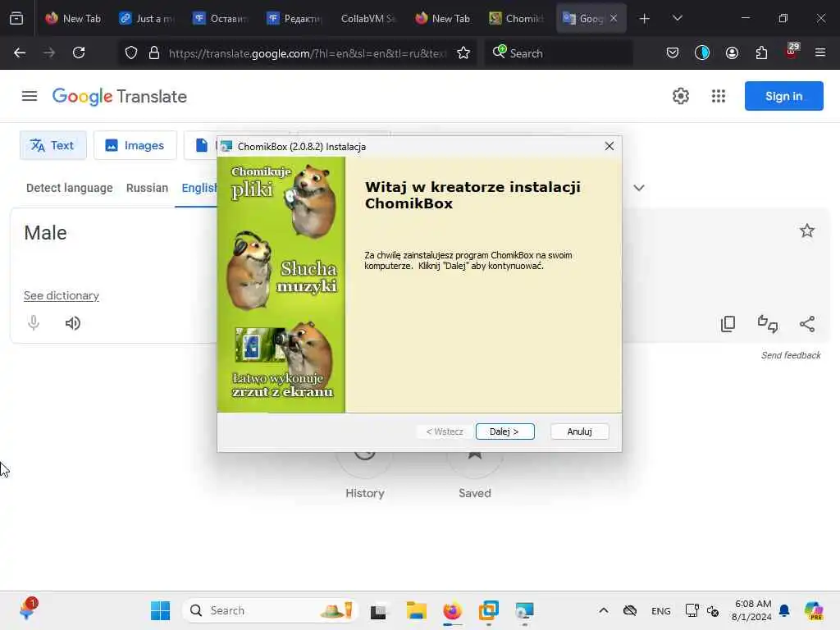The width and height of the screenshot is (840, 630).
Task: Switch to the first New Tab
Action: (x=73, y=18)
